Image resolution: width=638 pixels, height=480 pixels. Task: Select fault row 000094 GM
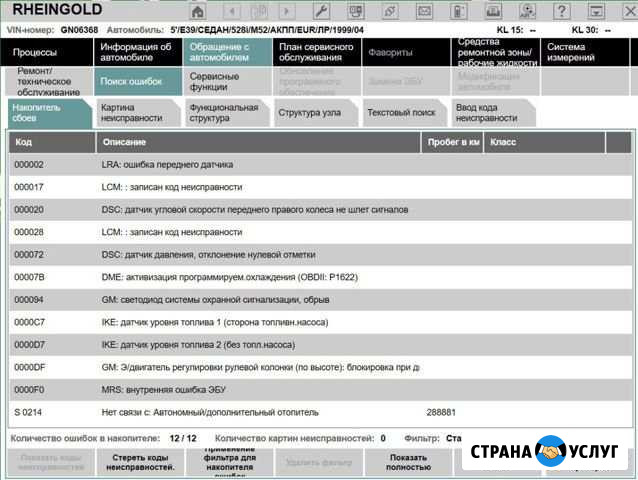pyautogui.click(x=320, y=300)
